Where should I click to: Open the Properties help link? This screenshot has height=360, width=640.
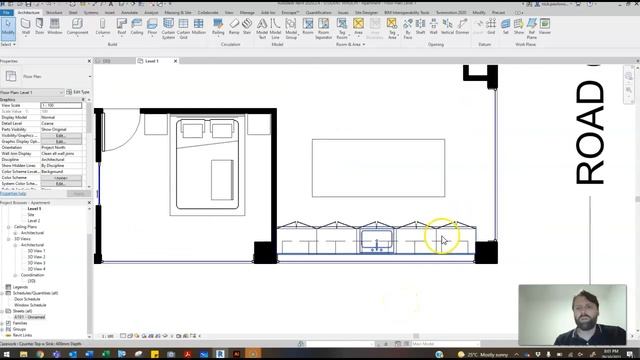(x=13, y=193)
